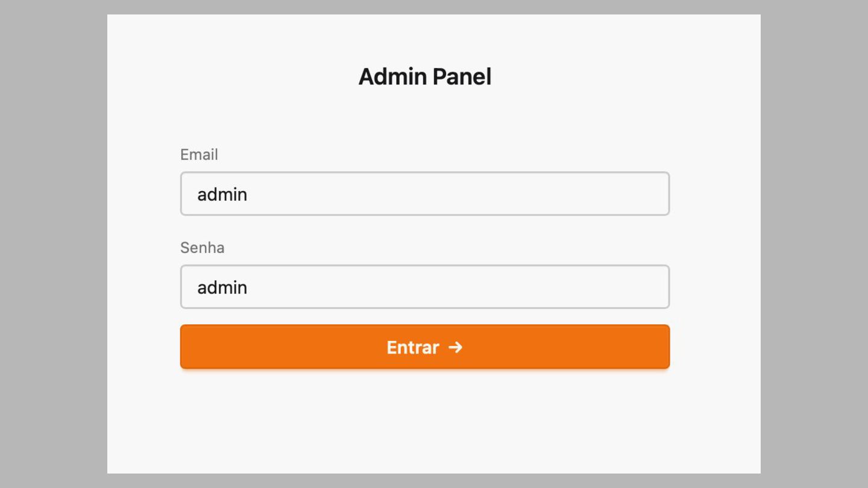
Task: Click the Email field label
Action: click(199, 155)
